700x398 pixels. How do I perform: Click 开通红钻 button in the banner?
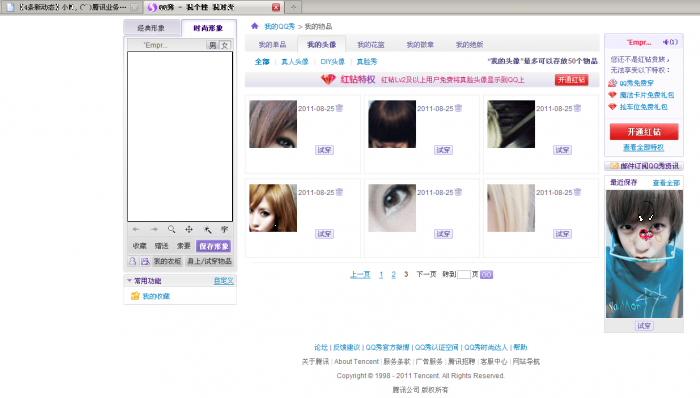pyautogui.click(x=571, y=79)
